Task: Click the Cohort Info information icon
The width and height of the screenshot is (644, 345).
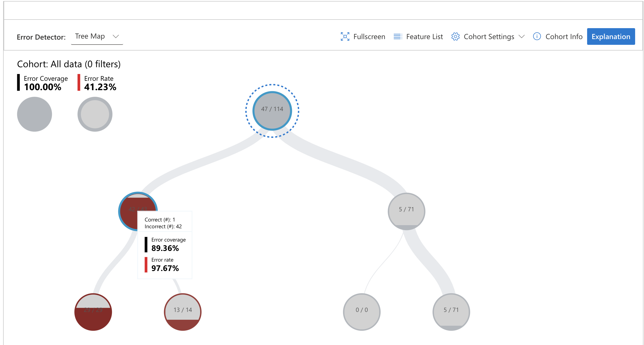Action: click(x=537, y=36)
